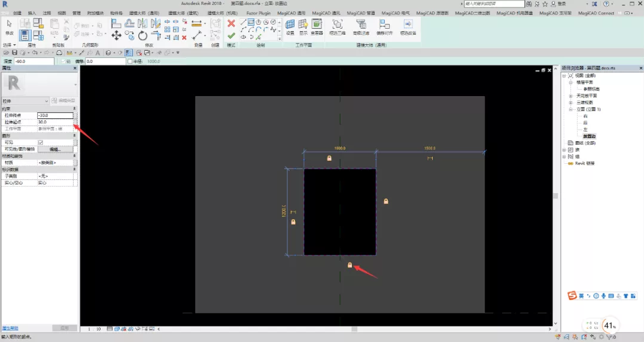Click the Copy tool in Modify panel
Screen dimensions: 644x342
coord(129,36)
